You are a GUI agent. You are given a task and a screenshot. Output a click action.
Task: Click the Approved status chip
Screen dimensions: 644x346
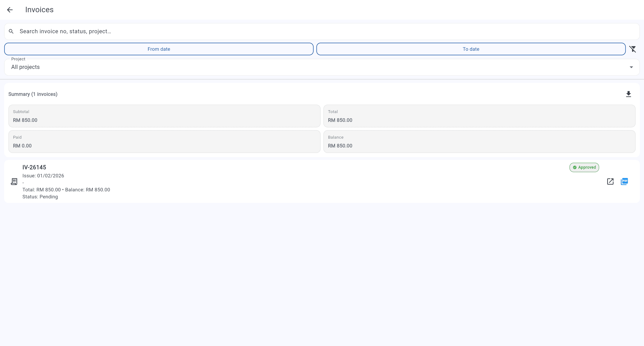pyautogui.click(x=584, y=167)
